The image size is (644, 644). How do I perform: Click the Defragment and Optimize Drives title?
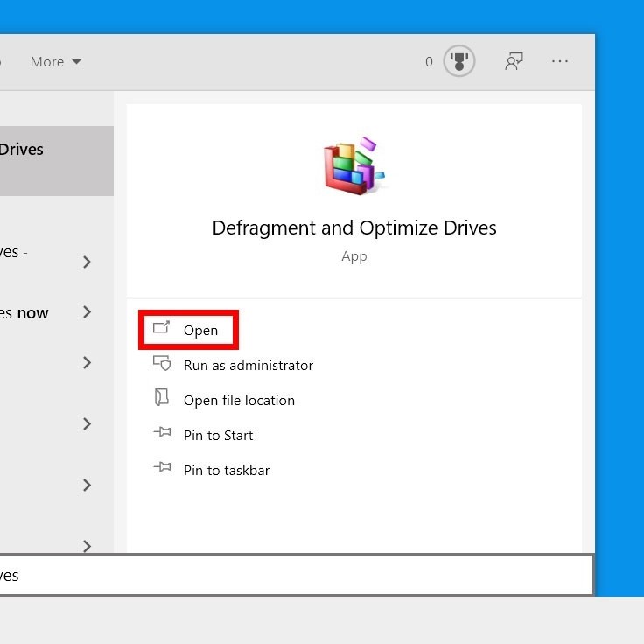354,228
